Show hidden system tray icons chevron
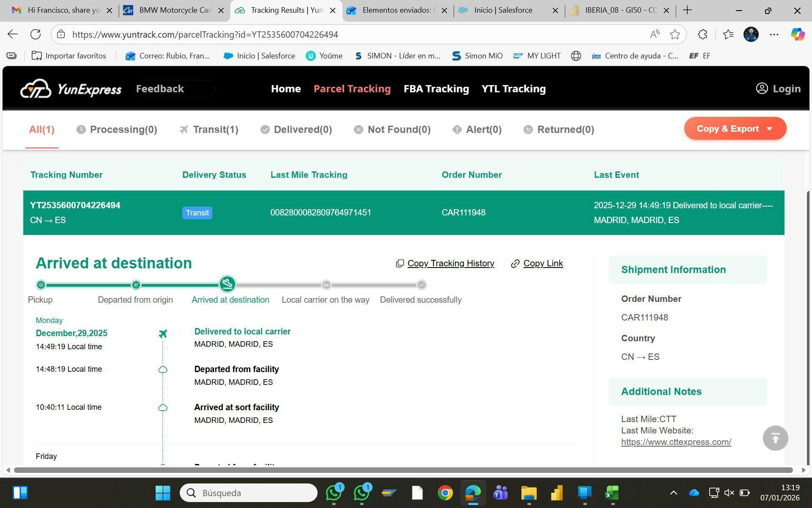 (x=674, y=493)
